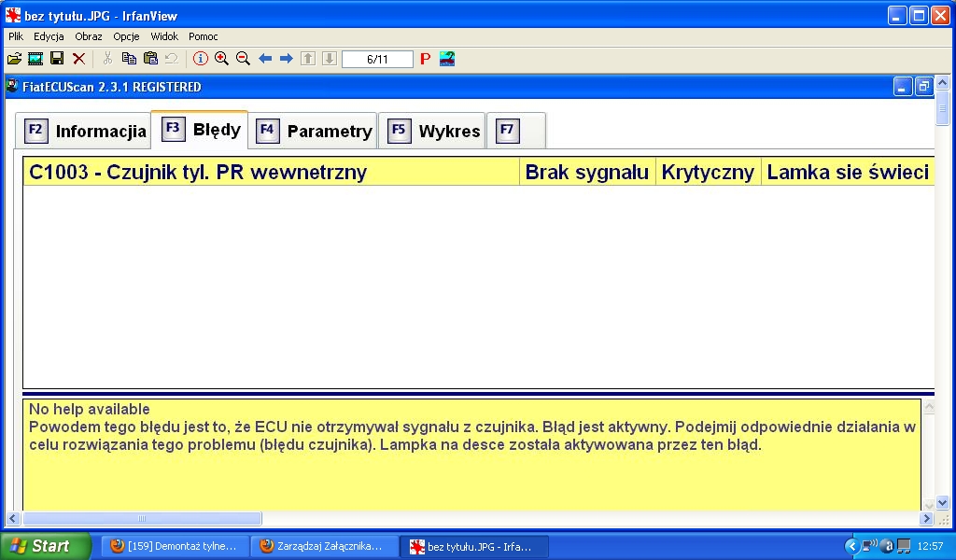The width and height of the screenshot is (956, 560).
Task: Switch to the Zarządzaj Załącznika Firefox task
Action: [325, 546]
